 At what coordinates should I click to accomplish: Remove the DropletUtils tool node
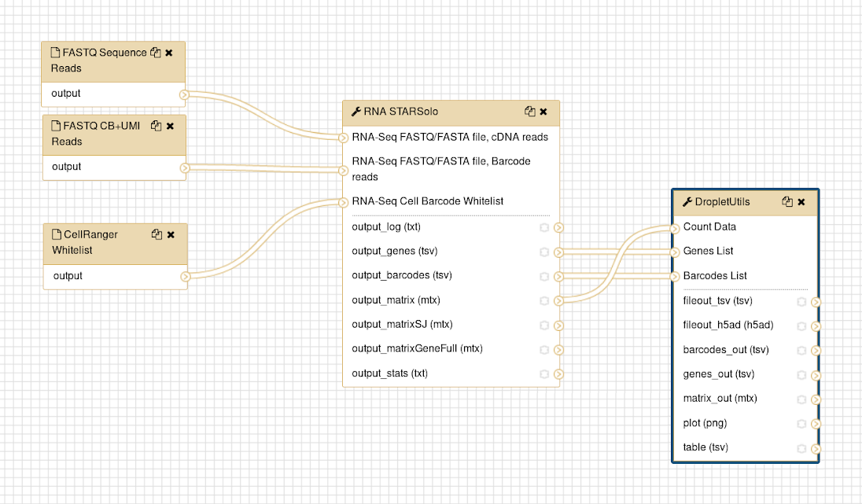[x=801, y=202]
